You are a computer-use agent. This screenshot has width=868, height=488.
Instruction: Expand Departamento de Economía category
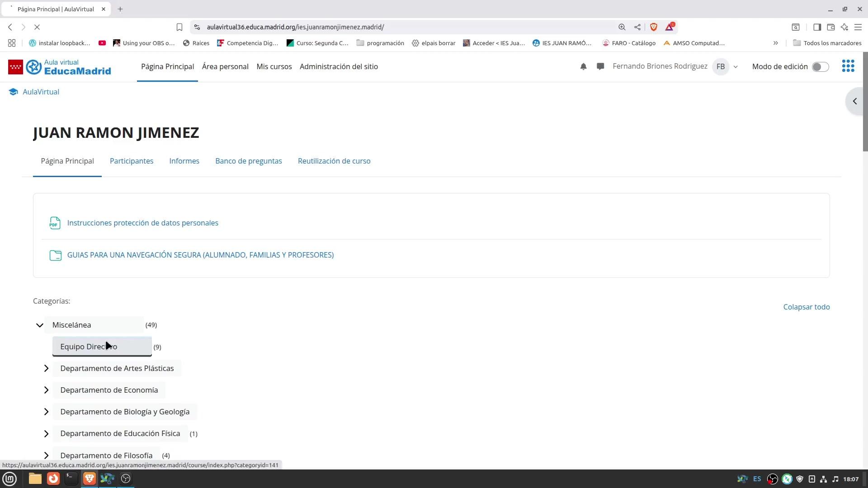[46, 390]
